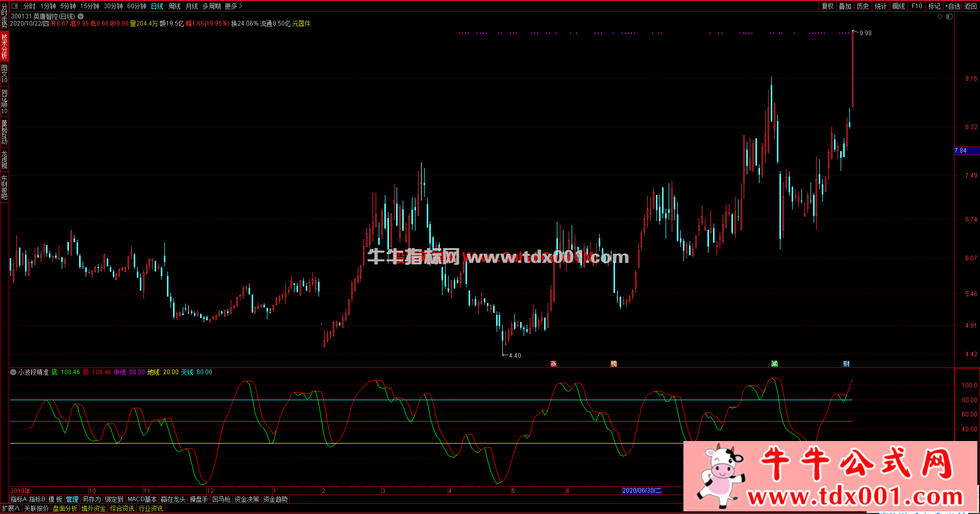980x514 pixels.
Task: Switch indicator to 资金决策
Action: click(247, 499)
